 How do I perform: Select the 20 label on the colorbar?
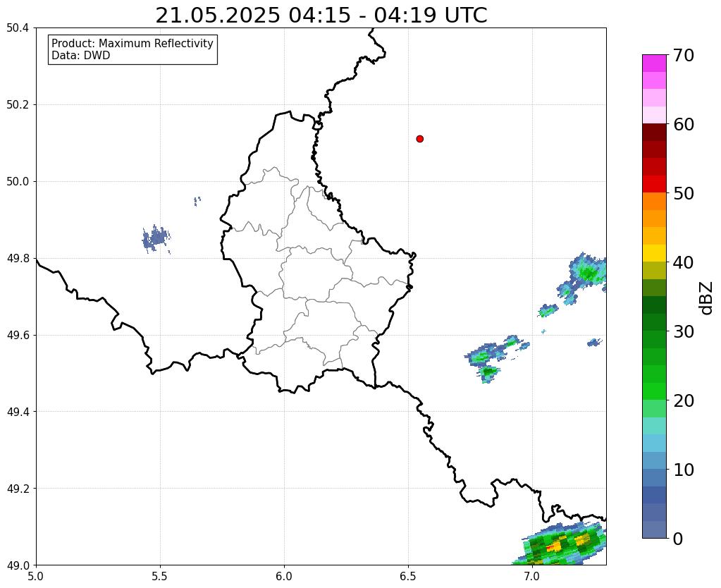coord(683,400)
